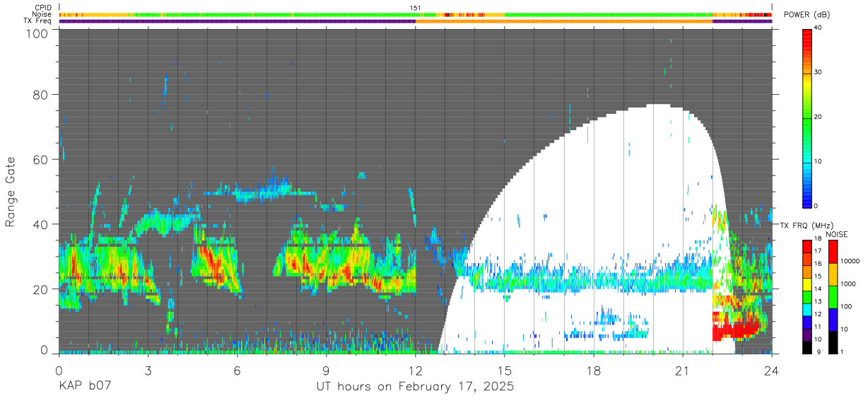
Task: Click hour 12 tick label on time axis
Action: pos(416,370)
